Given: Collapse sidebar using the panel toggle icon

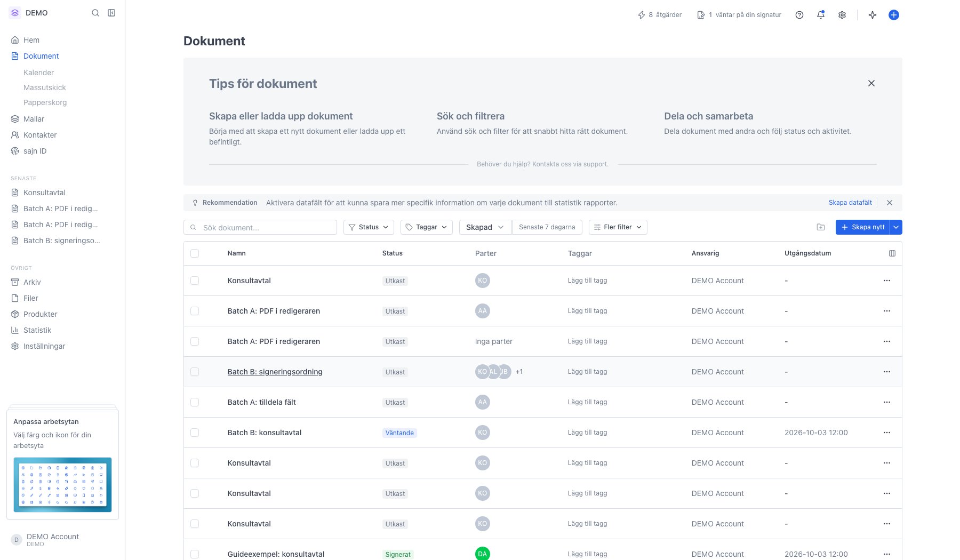Looking at the screenshot, I should pos(111,13).
